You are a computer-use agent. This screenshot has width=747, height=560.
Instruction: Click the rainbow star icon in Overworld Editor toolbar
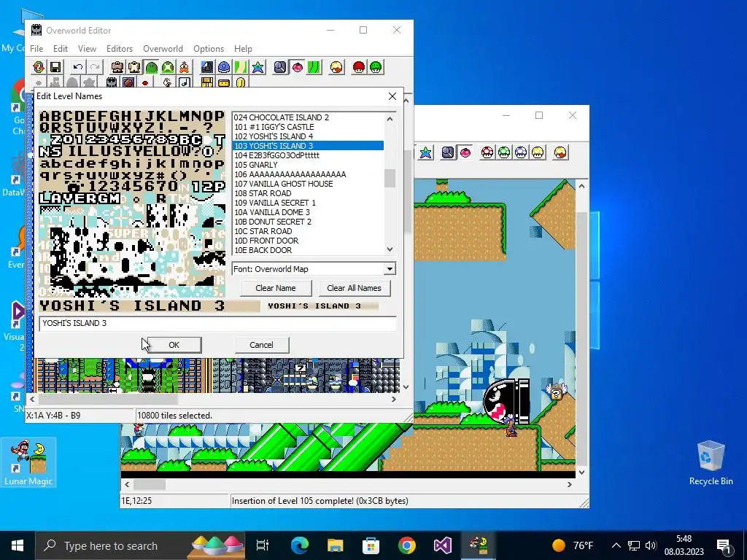(258, 67)
